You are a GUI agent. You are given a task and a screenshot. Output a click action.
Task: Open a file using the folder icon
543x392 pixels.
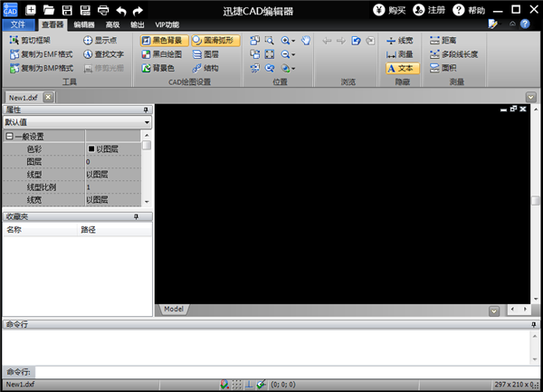coord(49,10)
